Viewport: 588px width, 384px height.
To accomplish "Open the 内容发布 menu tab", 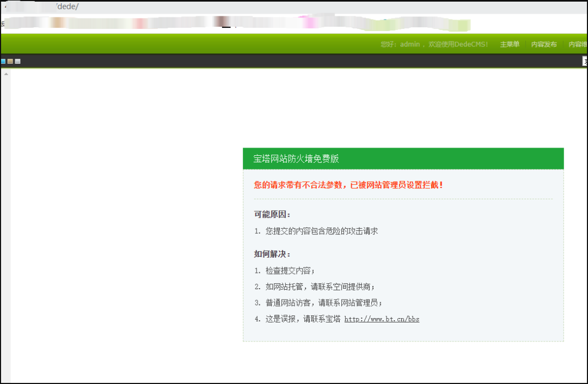I will pos(544,44).
